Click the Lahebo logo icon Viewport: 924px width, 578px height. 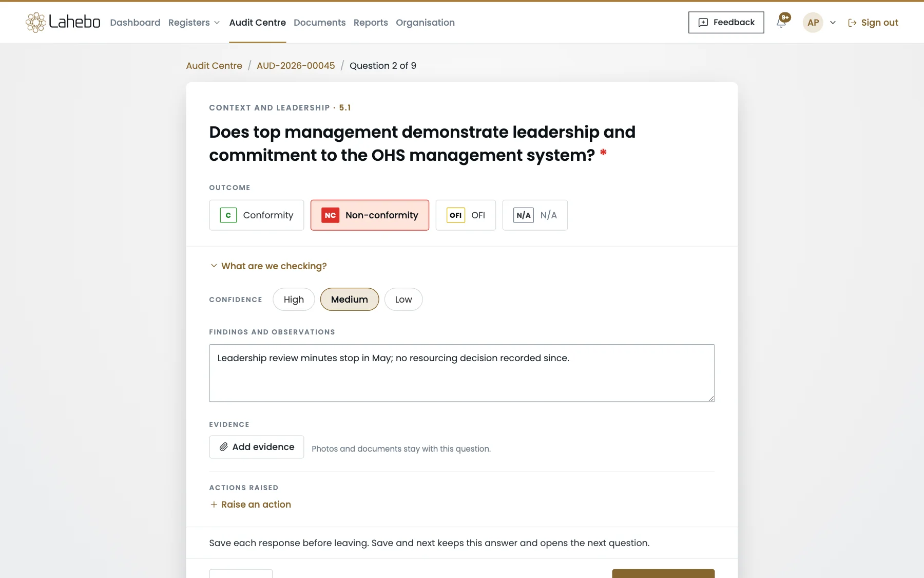coord(35,22)
